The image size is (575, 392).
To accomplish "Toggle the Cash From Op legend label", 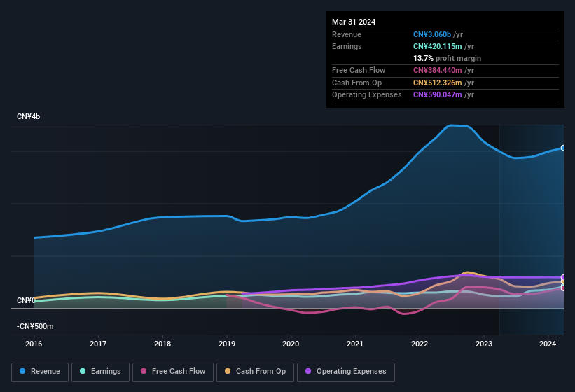I will pyautogui.click(x=261, y=372).
